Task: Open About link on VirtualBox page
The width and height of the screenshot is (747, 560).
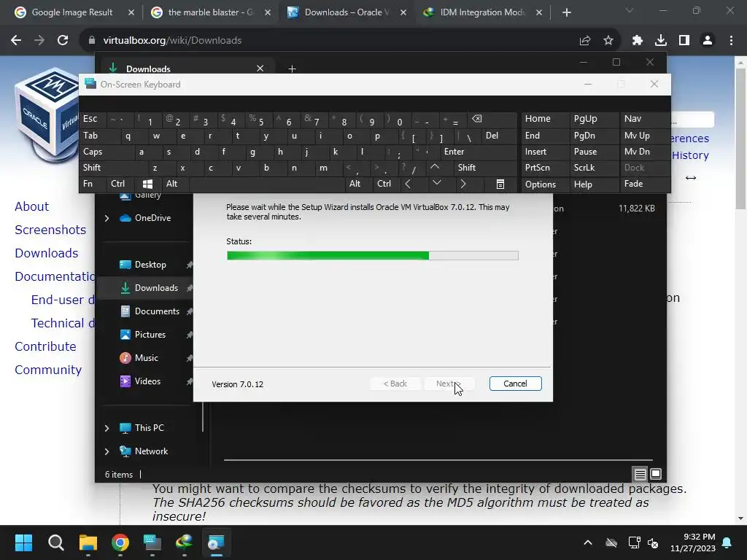Action: pyautogui.click(x=32, y=206)
